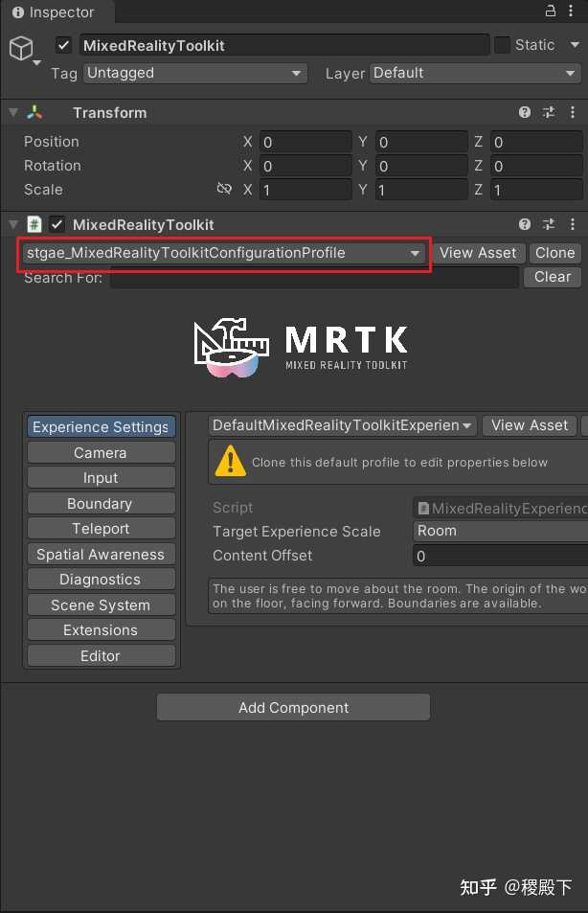Open the stgae_MixedRealityToolkitConfigurationProfile dropdown
The height and width of the screenshot is (913, 588).
pyautogui.click(x=223, y=253)
